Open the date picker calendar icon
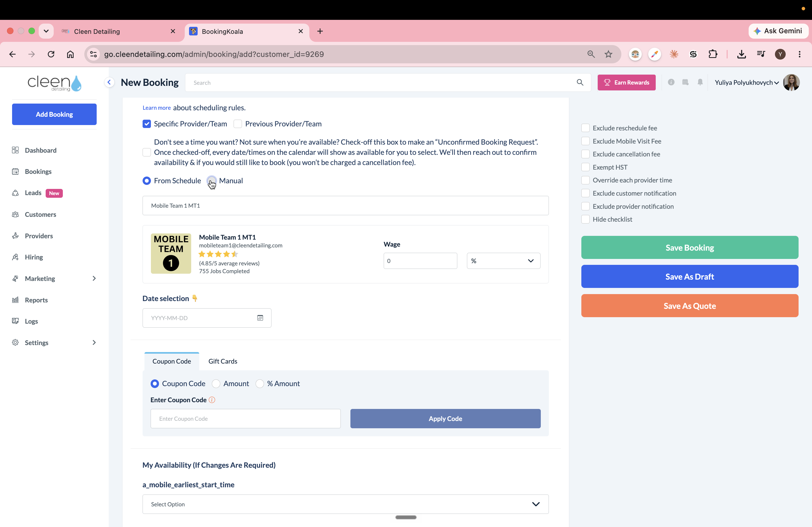Screen dimensions: 812x527 260,318
